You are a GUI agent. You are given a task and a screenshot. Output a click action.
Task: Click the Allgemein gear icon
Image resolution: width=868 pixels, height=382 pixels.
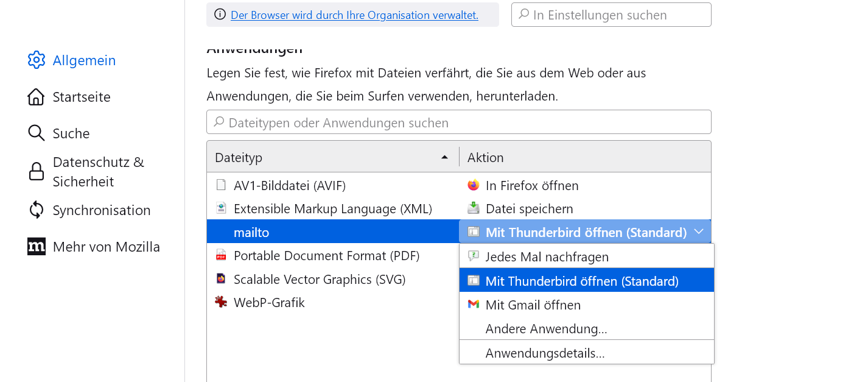point(37,60)
